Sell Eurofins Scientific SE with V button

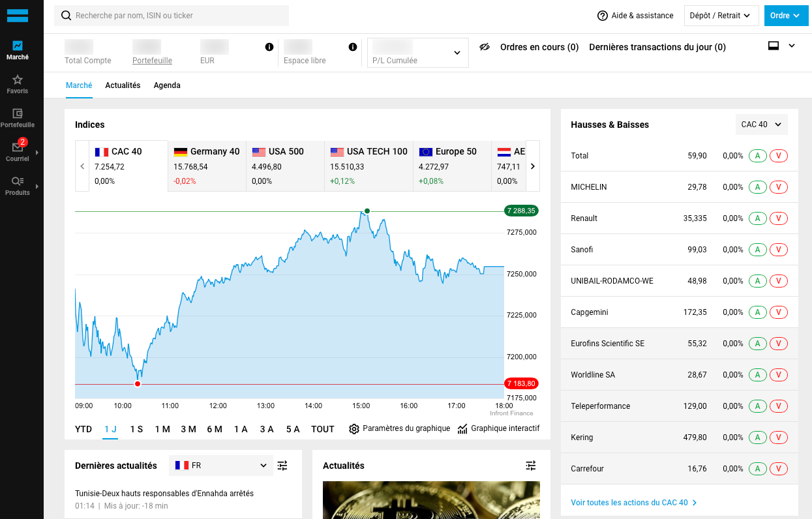[x=779, y=344]
